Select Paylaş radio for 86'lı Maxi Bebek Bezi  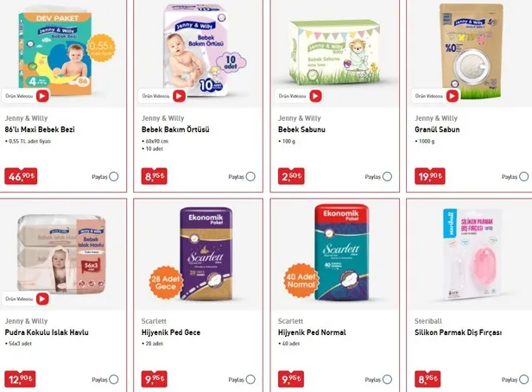click(114, 177)
